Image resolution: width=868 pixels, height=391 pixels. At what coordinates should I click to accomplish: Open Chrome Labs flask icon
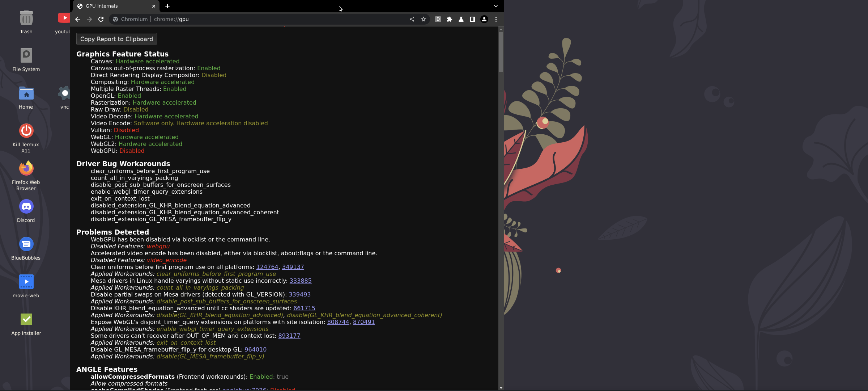(x=461, y=19)
